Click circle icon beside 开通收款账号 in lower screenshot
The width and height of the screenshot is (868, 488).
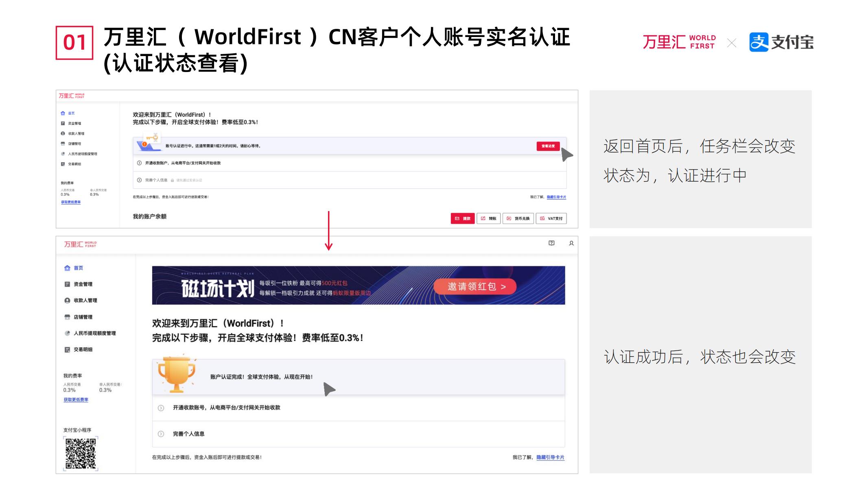[161, 408]
